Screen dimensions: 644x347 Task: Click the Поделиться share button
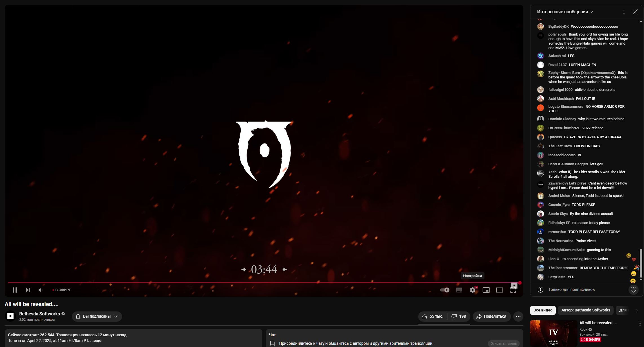(x=492, y=317)
